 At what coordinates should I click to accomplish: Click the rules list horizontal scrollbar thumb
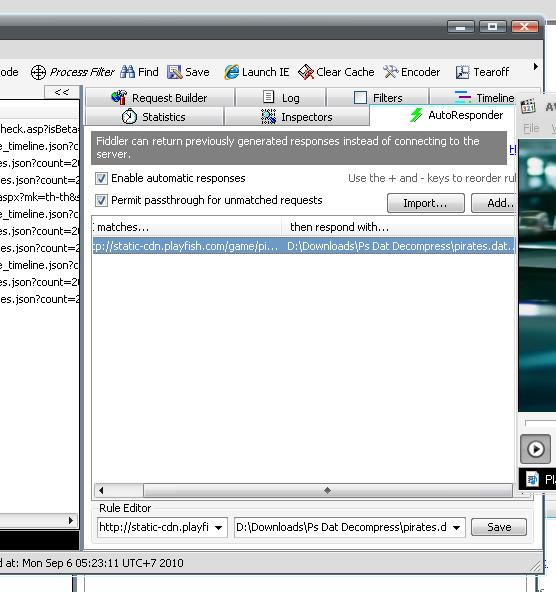click(327, 490)
